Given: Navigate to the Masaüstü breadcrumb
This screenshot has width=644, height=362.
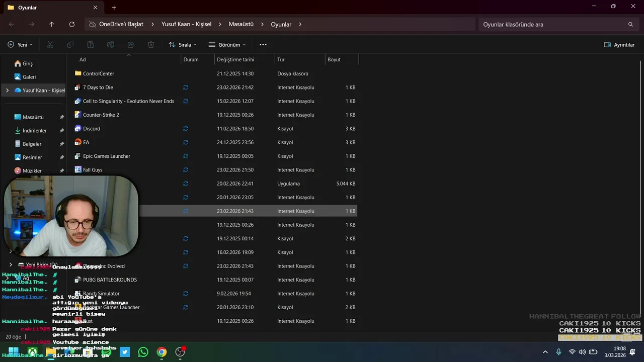Looking at the screenshot, I should tap(241, 24).
